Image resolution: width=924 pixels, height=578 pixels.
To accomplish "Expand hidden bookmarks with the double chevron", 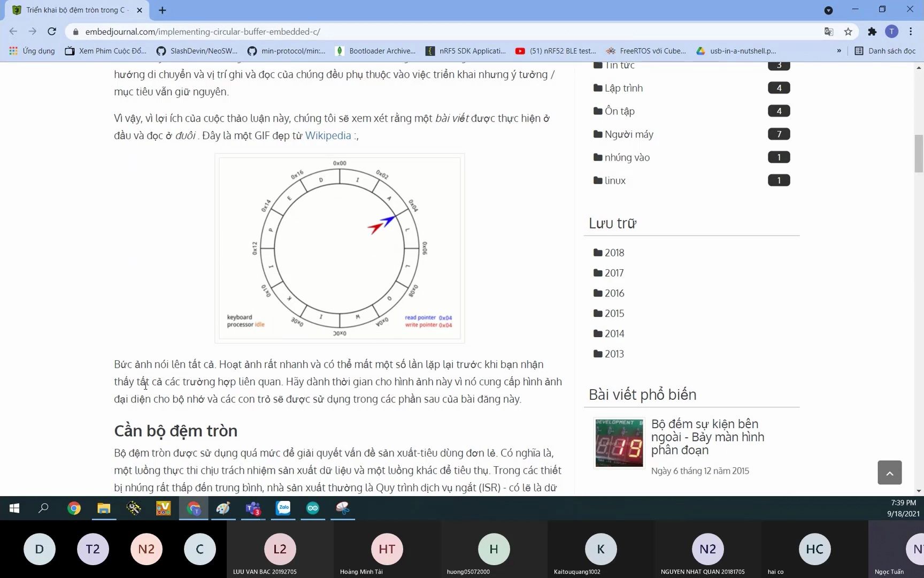I will tap(839, 51).
